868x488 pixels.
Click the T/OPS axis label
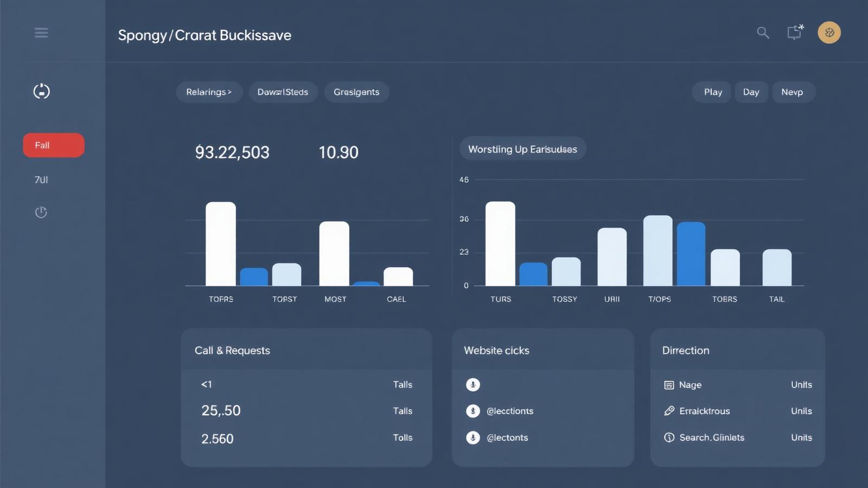point(660,299)
